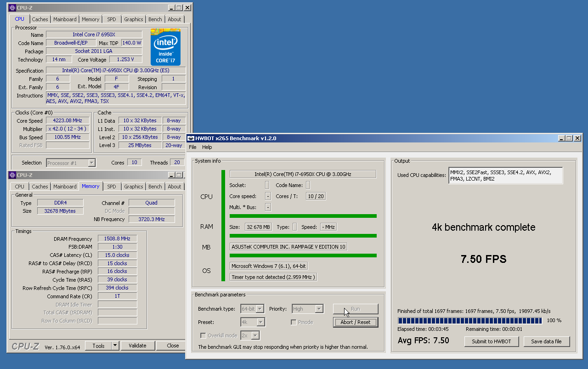The width and height of the screenshot is (588, 369).
Task: Open the Processor #1 selection dropdown
Action: pyautogui.click(x=91, y=162)
